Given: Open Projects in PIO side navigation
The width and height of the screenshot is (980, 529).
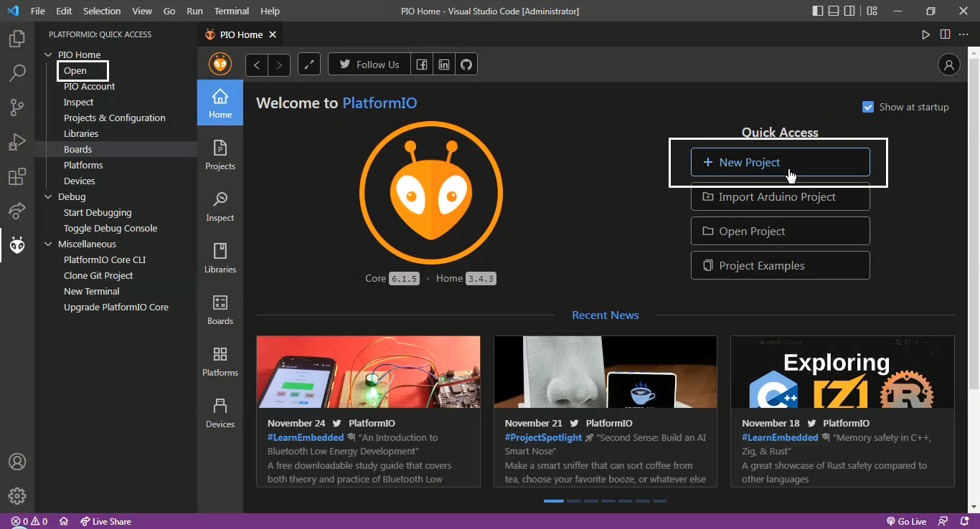Looking at the screenshot, I should tap(220, 155).
